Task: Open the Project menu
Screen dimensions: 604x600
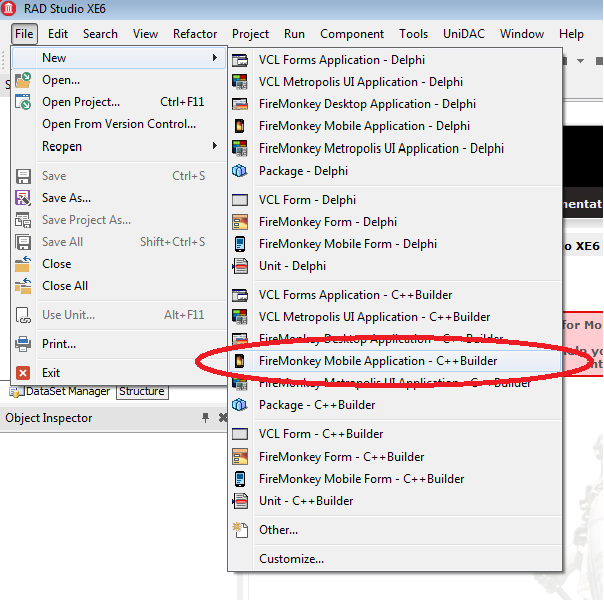Action: pyautogui.click(x=250, y=34)
